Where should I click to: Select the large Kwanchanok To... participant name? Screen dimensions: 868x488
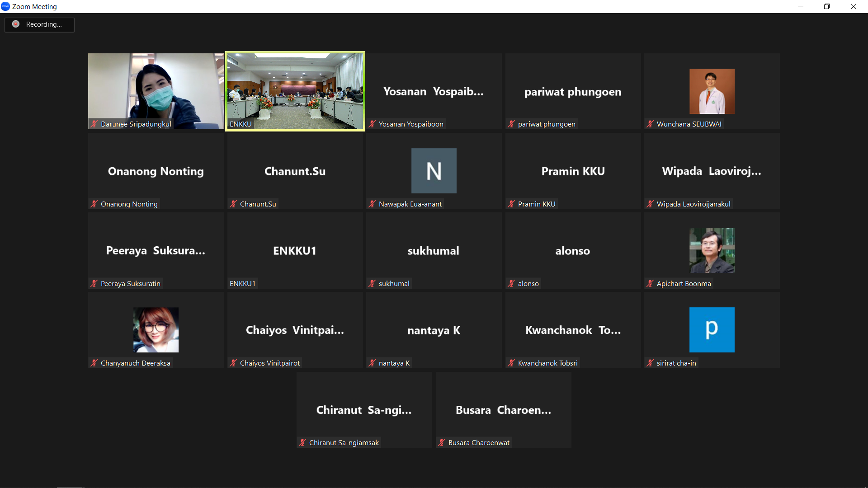pos(573,330)
